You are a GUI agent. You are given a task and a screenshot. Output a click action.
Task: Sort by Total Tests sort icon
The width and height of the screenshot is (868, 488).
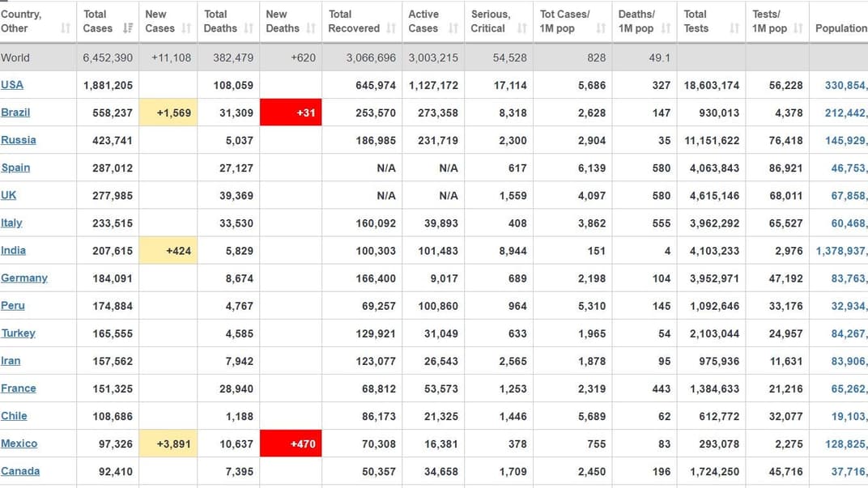click(x=734, y=28)
